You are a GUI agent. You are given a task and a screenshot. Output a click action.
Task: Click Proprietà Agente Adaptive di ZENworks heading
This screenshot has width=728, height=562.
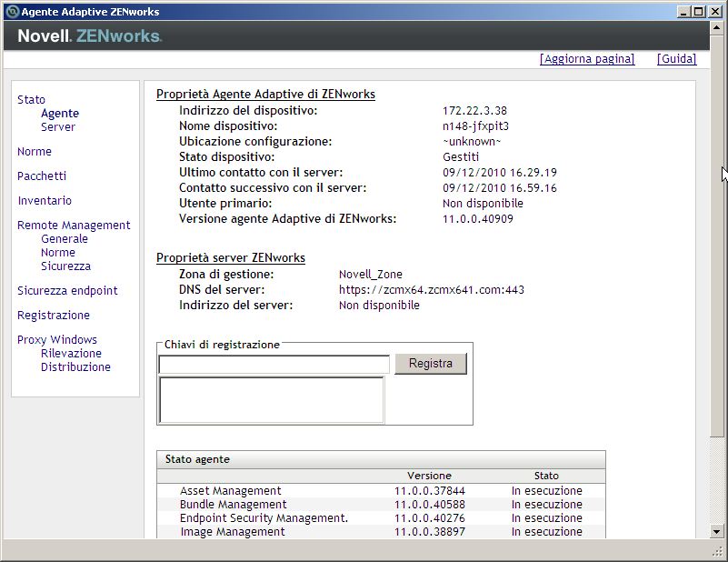(265, 95)
